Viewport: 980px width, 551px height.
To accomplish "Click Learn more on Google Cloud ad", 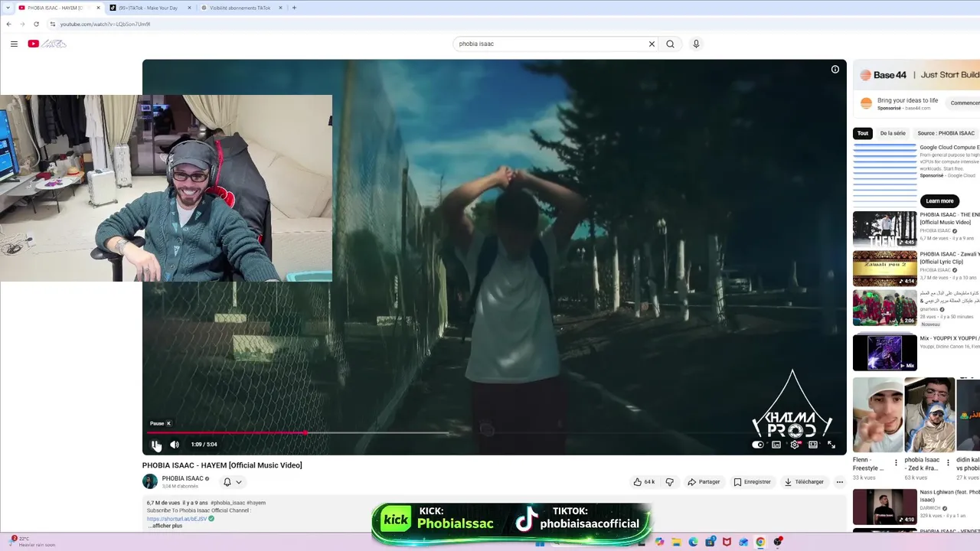I will (939, 201).
